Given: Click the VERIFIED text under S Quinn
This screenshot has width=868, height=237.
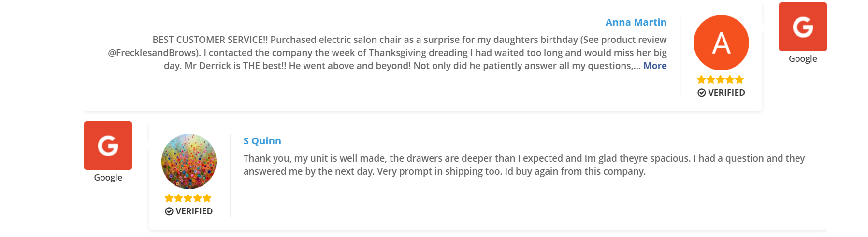Looking at the screenshot, I should pos(194,211).
